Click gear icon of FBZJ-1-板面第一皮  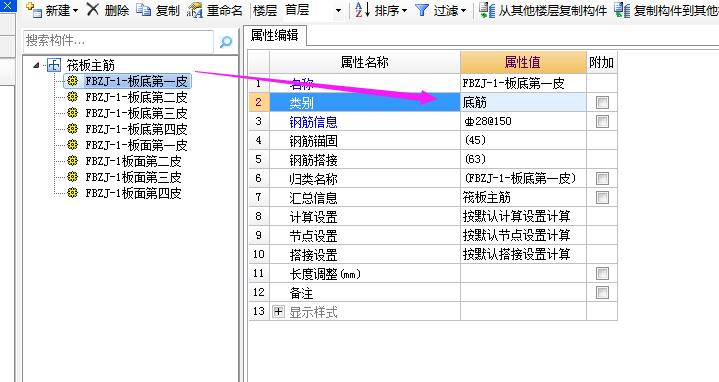pos(72,145)
